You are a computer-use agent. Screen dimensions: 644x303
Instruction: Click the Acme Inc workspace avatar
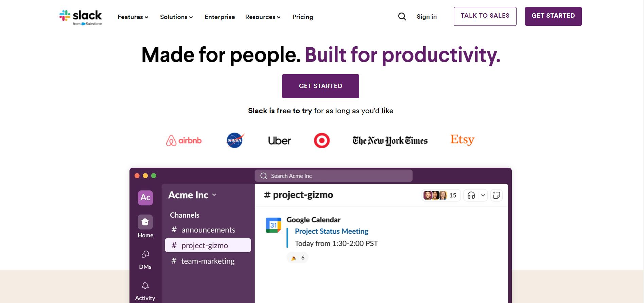[x=145, y=197]
